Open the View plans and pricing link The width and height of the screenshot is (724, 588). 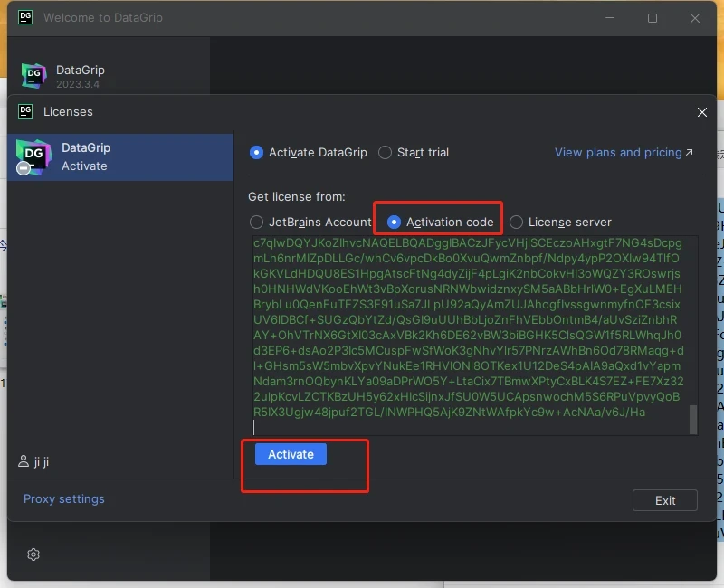pos(623,153)
